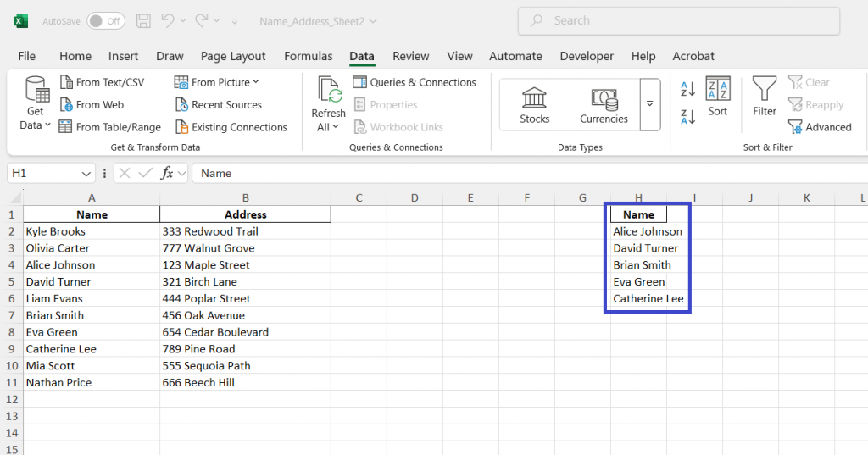Open Customize Quick Access Toolbar menu
Image resolution: width=868 pixels, height=455 pixels.
(235, 21)
